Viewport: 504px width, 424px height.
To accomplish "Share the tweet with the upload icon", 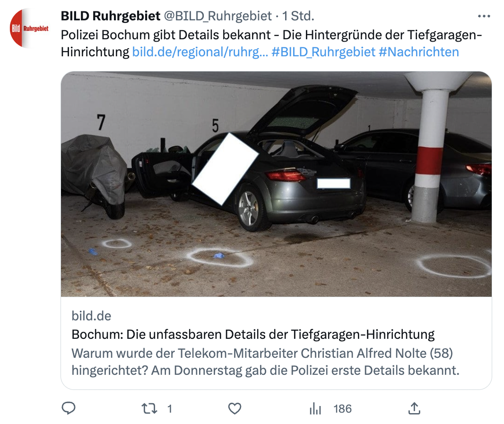I will pyautogui.click(x=414, y=408).
